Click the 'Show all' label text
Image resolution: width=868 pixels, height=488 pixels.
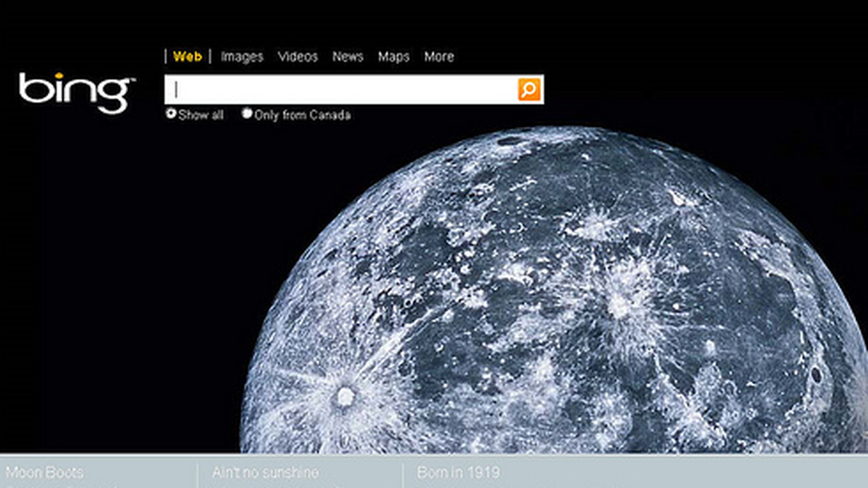pos(200,115)
